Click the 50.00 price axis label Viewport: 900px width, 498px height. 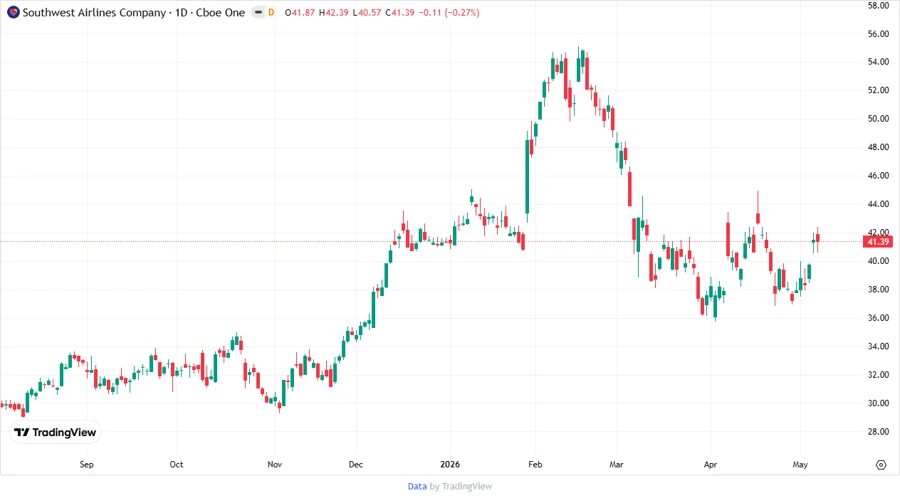(878, 119)
